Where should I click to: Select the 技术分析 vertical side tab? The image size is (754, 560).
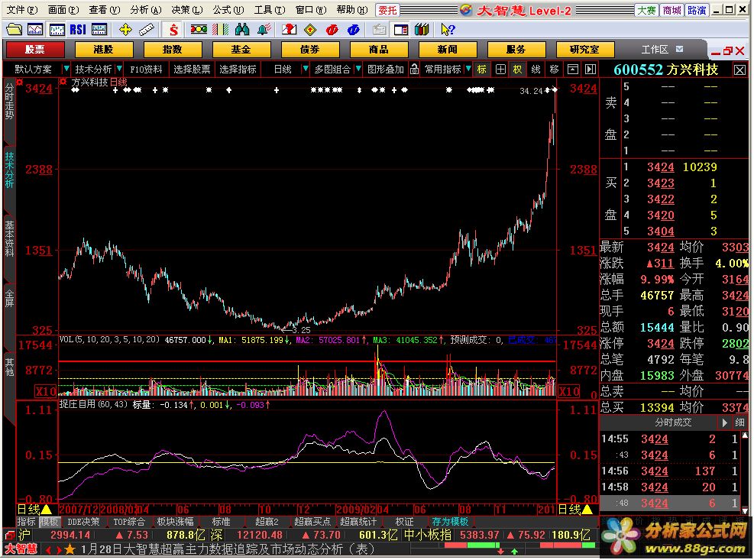pyautogui.click(x=10, y=170)
